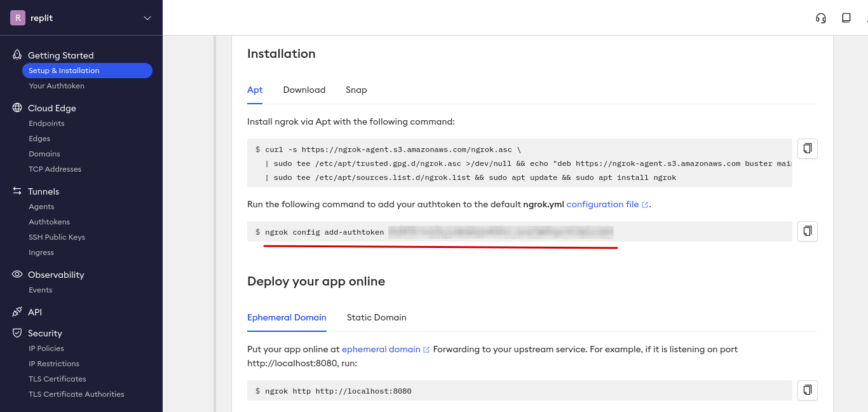Copy the apt install command
Screen dimensions: 868x412
(807, 149)
